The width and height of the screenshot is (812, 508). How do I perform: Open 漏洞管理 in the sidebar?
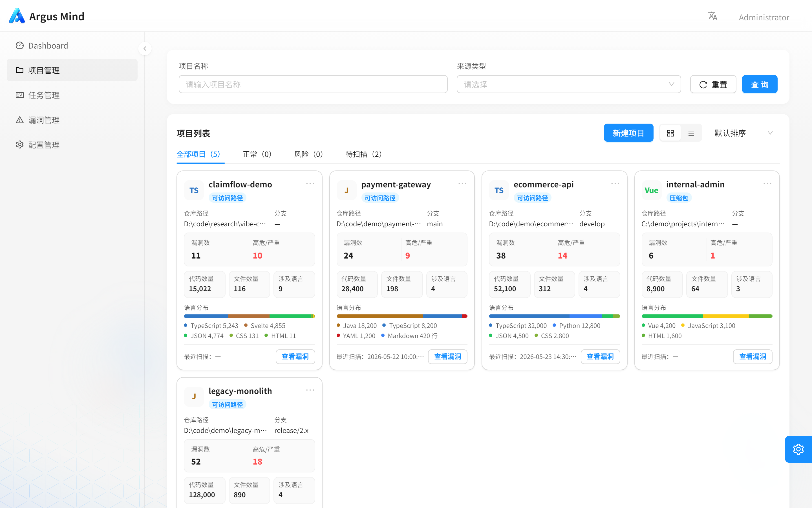click(72, 120)
